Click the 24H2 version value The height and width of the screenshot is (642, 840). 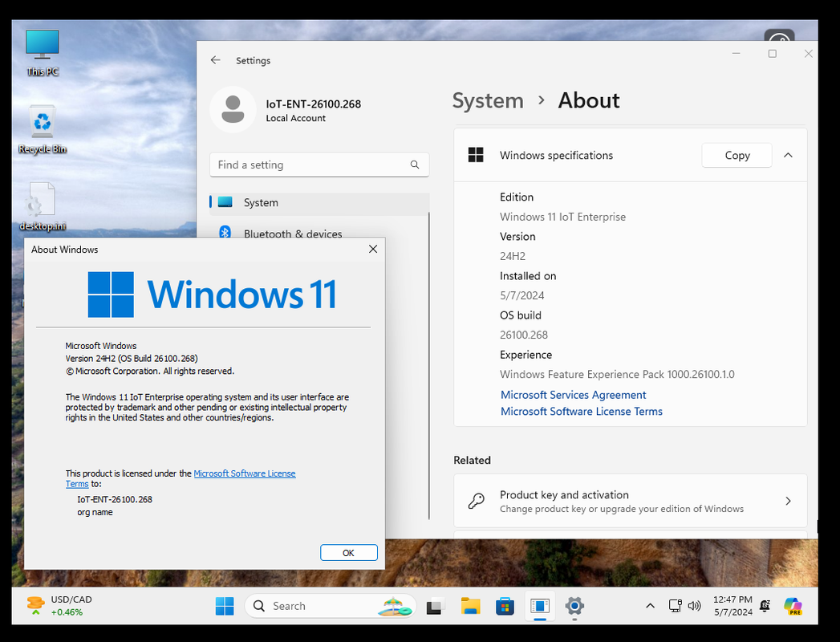513,256
